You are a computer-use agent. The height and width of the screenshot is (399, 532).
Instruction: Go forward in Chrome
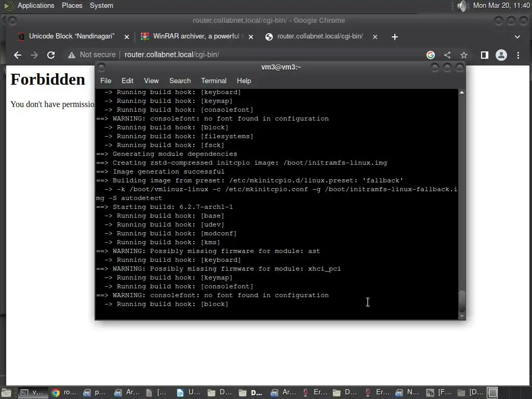34,55
